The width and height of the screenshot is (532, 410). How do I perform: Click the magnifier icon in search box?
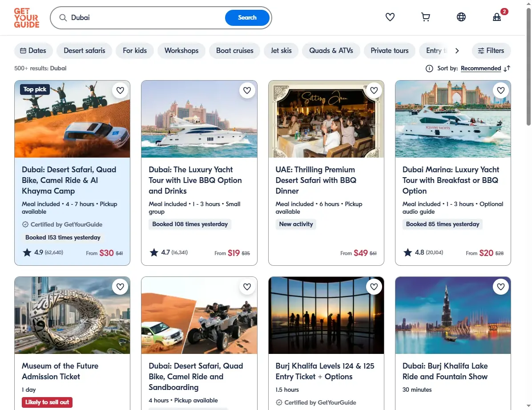coord(63,18)
